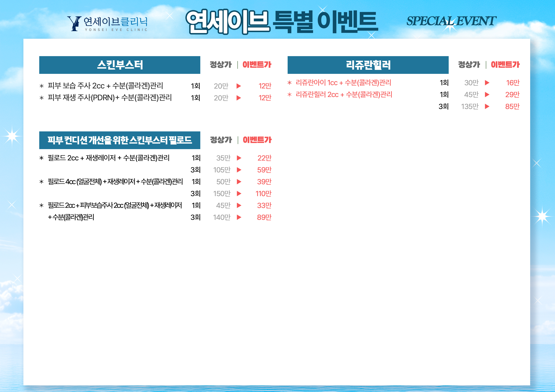
Task: Click the 89만 event price
Action: click(264, 217)
